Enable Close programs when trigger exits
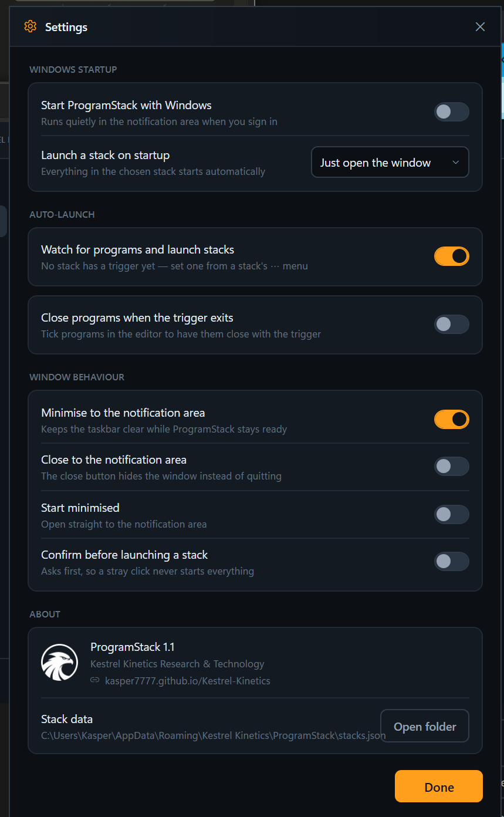 point(451,324)
